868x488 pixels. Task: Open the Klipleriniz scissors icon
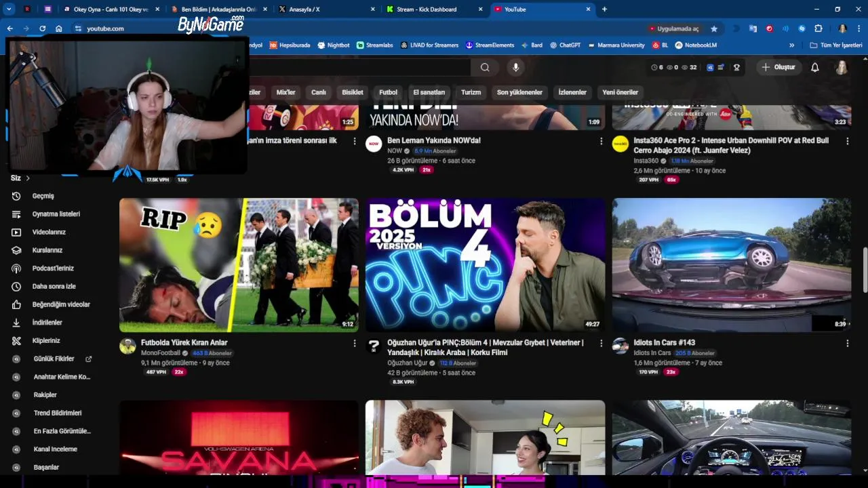point(16,340)
